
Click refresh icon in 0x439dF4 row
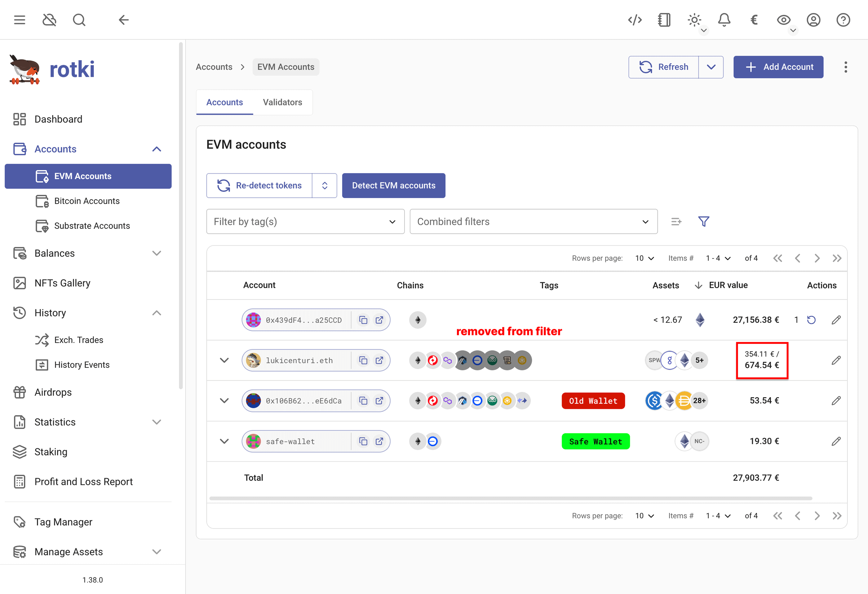(x=811, y=320)
